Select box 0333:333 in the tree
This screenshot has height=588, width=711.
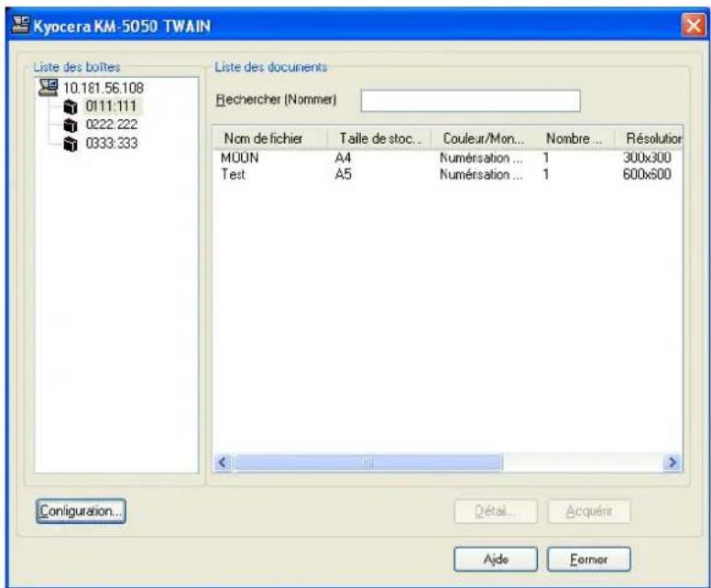coord(112,143)
